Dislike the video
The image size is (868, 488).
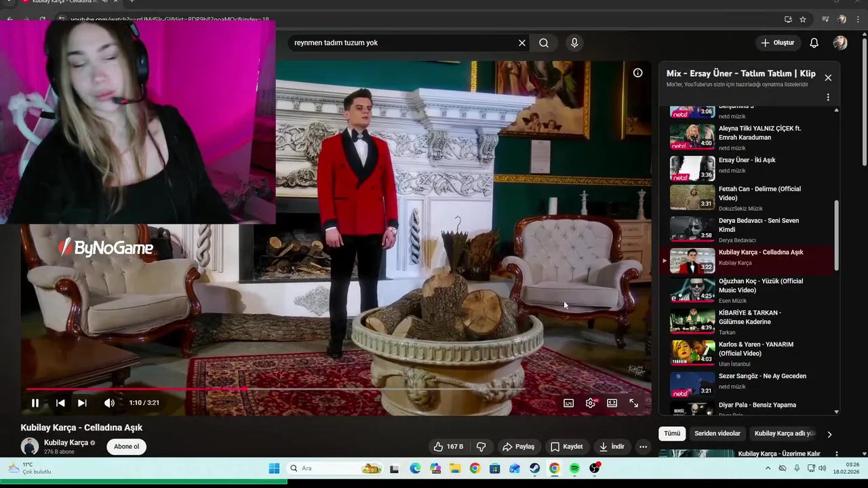(x=481, y=447)
